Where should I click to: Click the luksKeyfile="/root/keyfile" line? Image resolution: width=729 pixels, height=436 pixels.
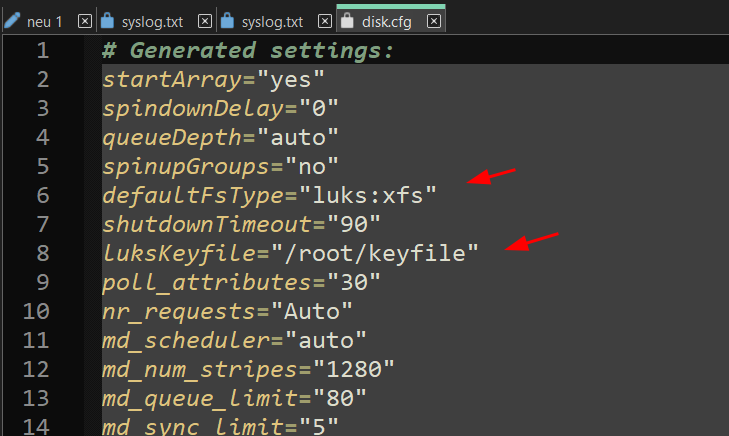point(290,253)
